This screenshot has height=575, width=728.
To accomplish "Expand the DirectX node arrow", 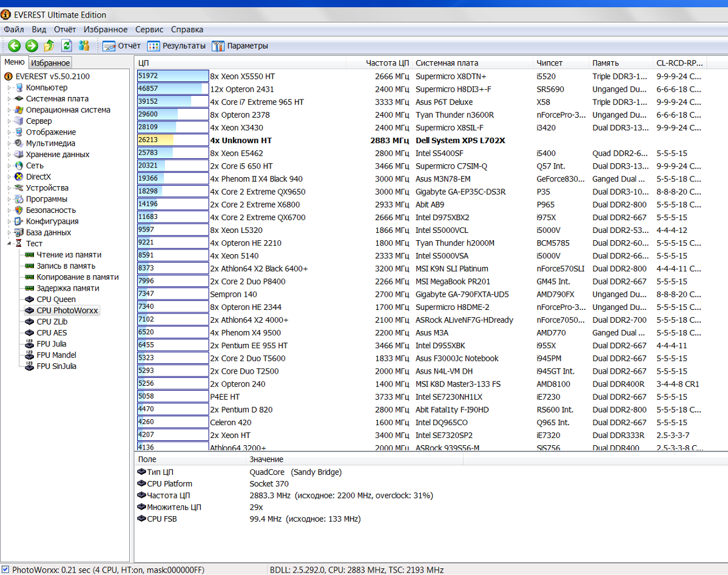I will [9, 177].
